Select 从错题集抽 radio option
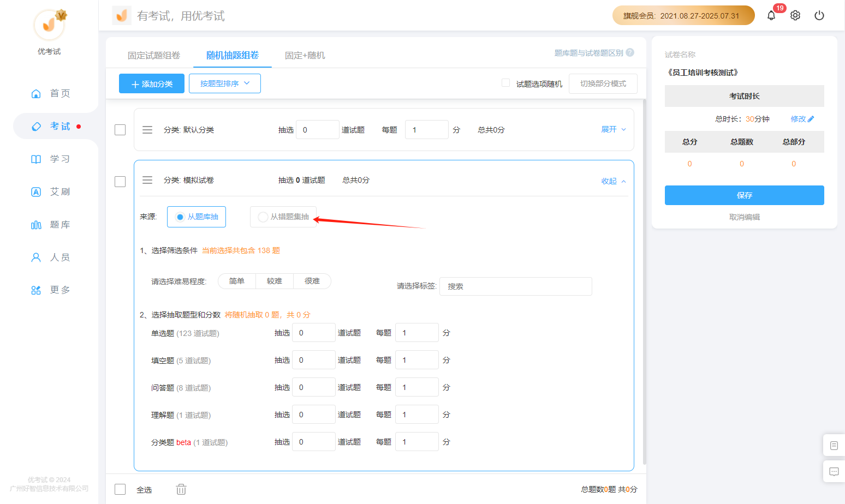The width and height of the screenshot is (845, 504). pyautogui.click(x=283, y=217)
